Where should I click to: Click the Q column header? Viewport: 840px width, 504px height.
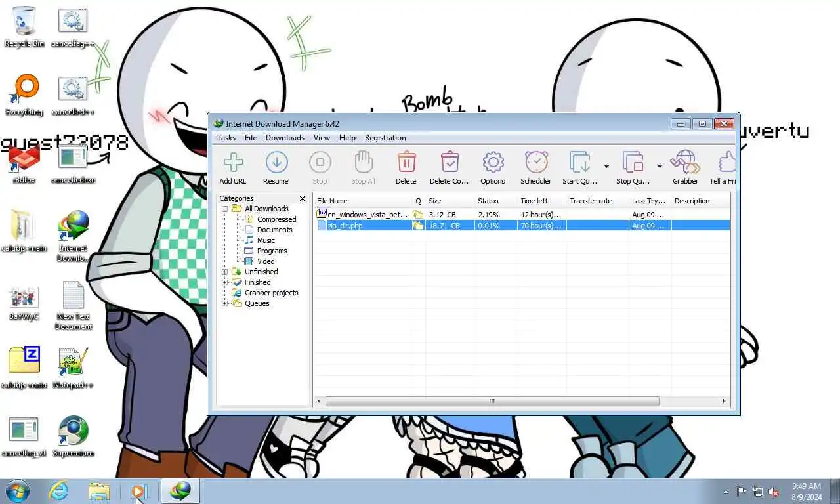[x=419, y=201]
